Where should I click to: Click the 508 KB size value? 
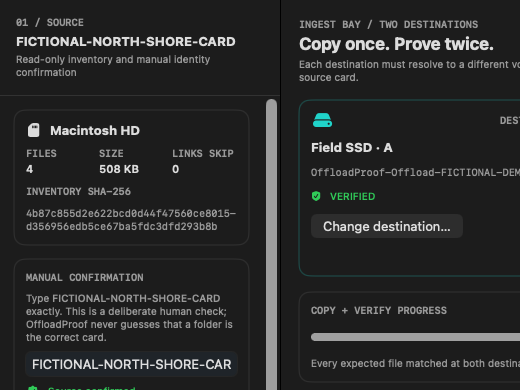pyautogui.click(x=119, y=169)
